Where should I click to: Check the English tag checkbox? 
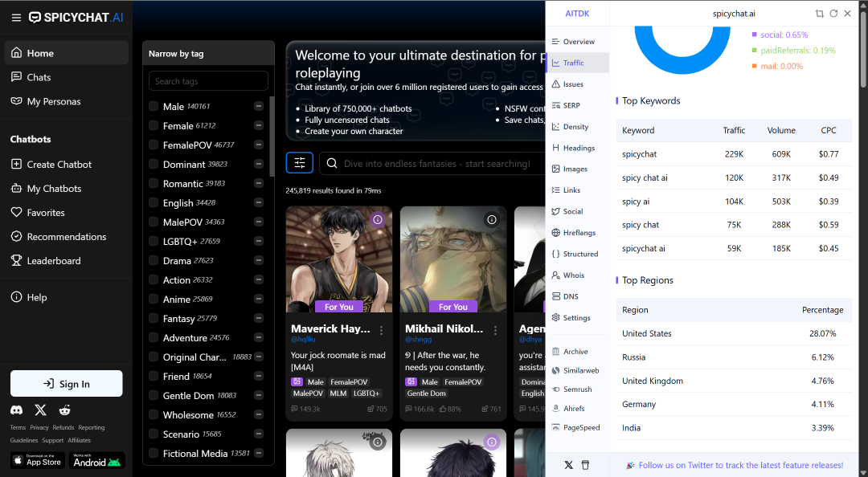point(154,202)
